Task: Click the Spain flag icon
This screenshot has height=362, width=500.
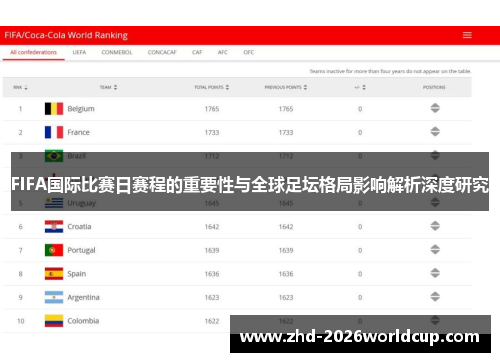Action: point(54,274)
